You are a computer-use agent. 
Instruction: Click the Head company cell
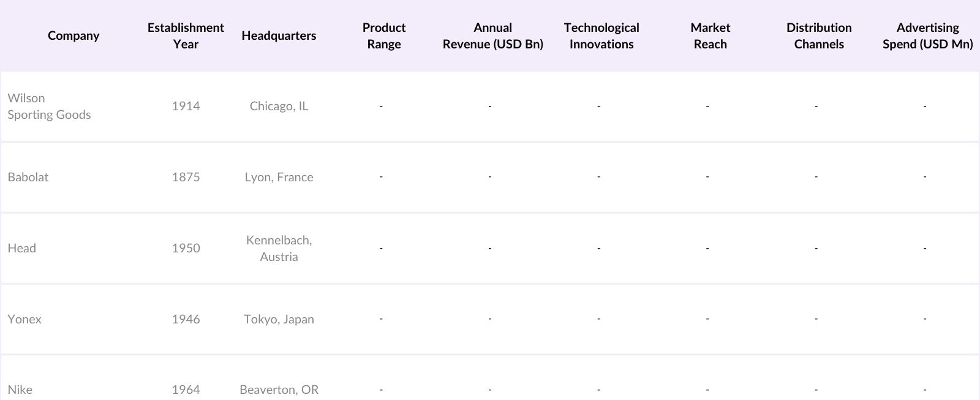[22, 248]
